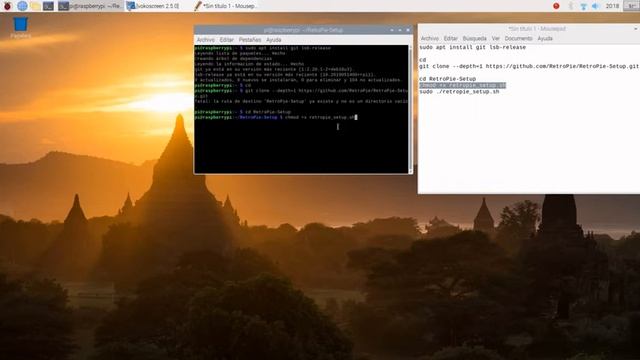640x360 pixels.
Task: Select the Papelera trash desktop icon
Action: point(20,27)
